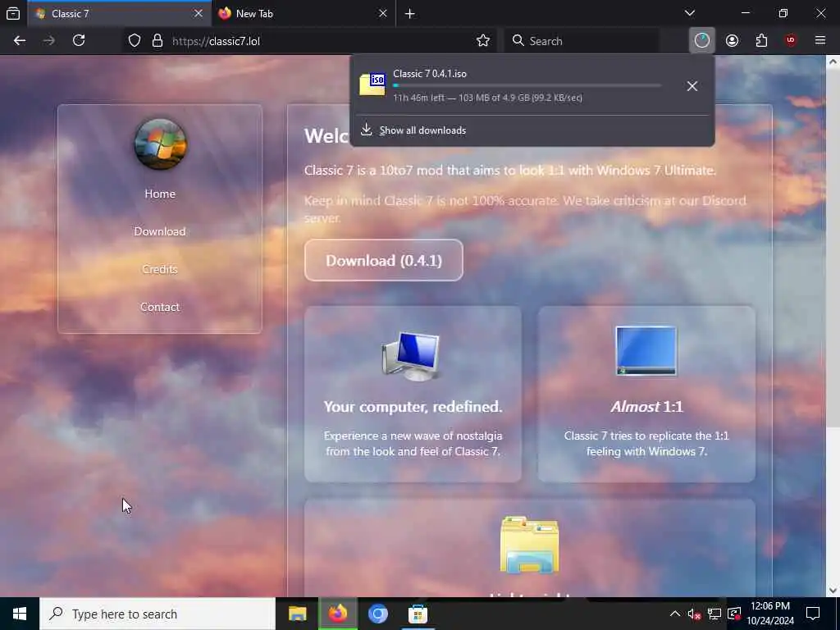Click the page vertical scrollbar
Viewport: 840px width, 630px height.
(832, 246)
